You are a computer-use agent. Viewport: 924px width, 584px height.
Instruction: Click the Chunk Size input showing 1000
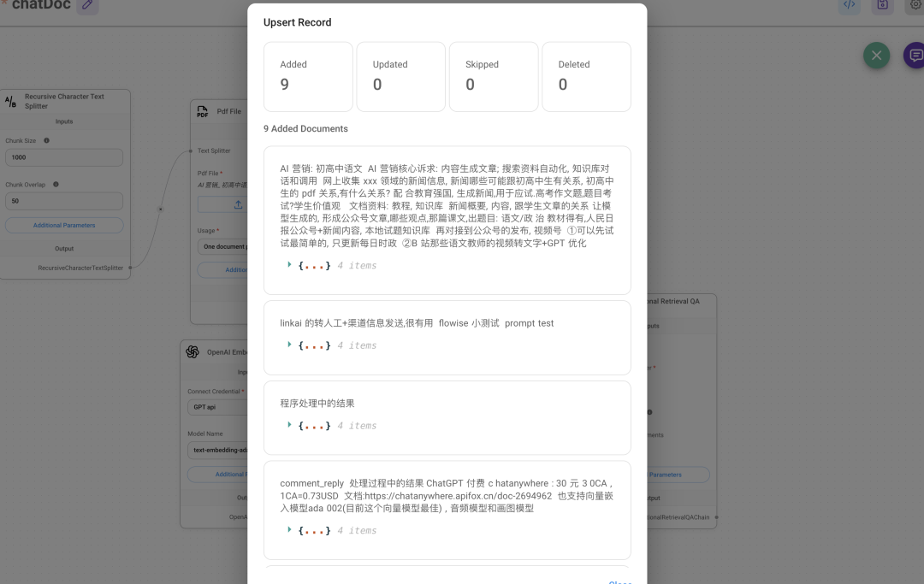64,157
